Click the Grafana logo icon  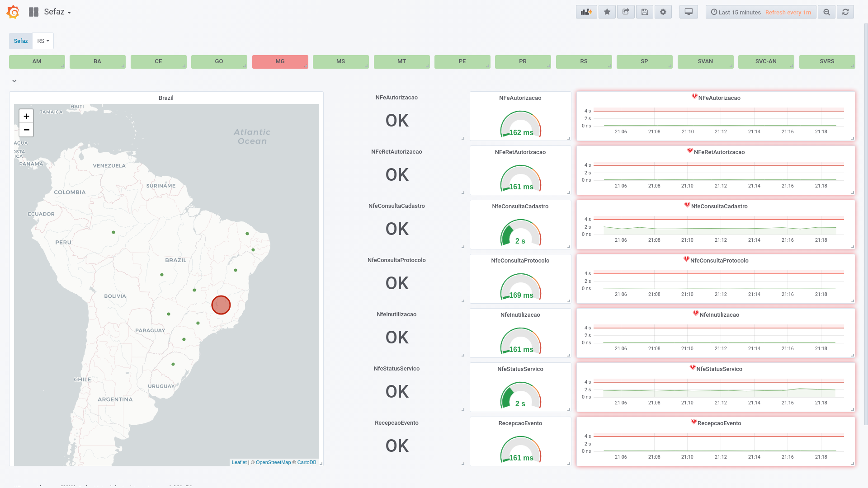13,12
